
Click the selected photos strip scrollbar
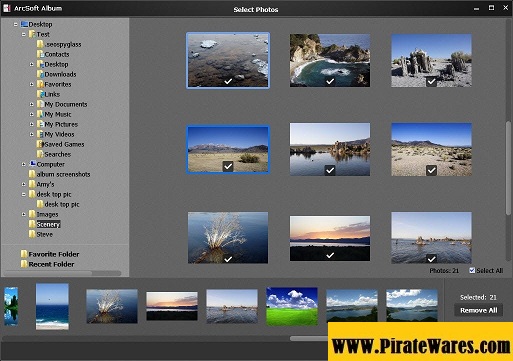[x=308, y=338]
